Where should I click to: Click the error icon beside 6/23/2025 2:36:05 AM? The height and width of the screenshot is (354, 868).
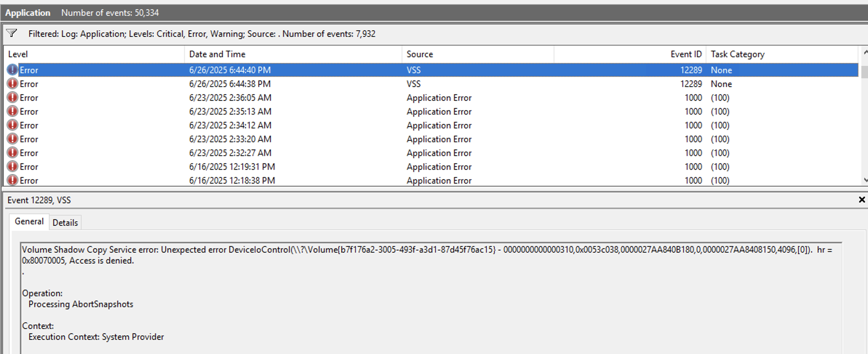tap(12, 97)
